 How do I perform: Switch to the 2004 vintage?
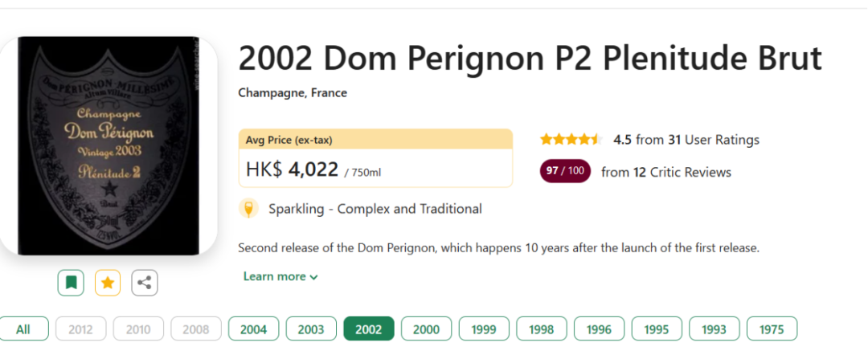point(253,328)
